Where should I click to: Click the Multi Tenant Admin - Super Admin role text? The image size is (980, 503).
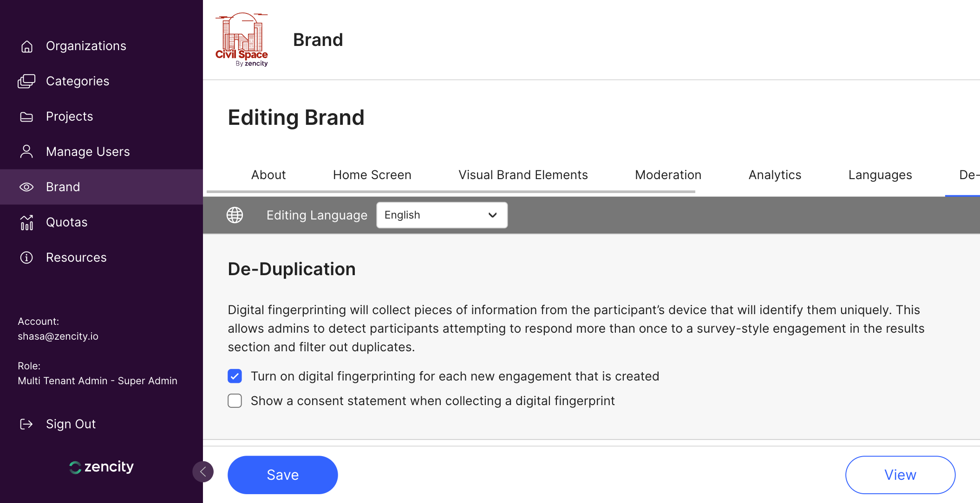[98, 380]
